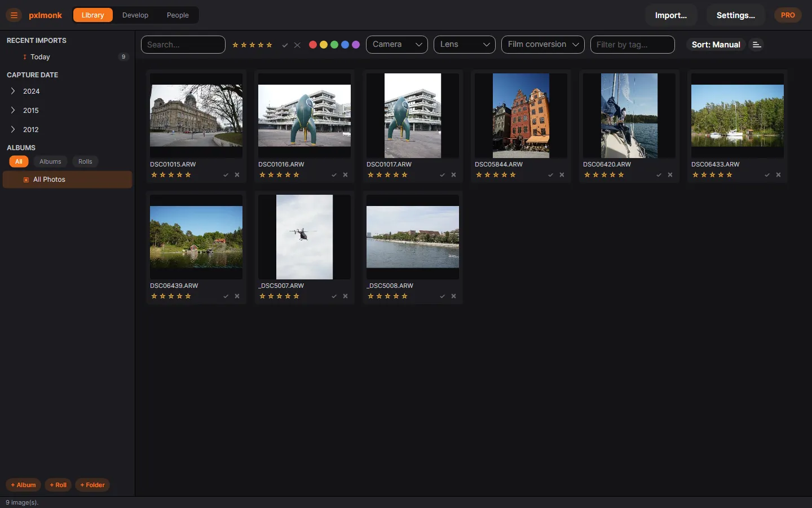Image resolution: width=812 pixels, height=508 pixels.
Task: Mark DSC06420.ARW as picked
Action: point(659,175)
